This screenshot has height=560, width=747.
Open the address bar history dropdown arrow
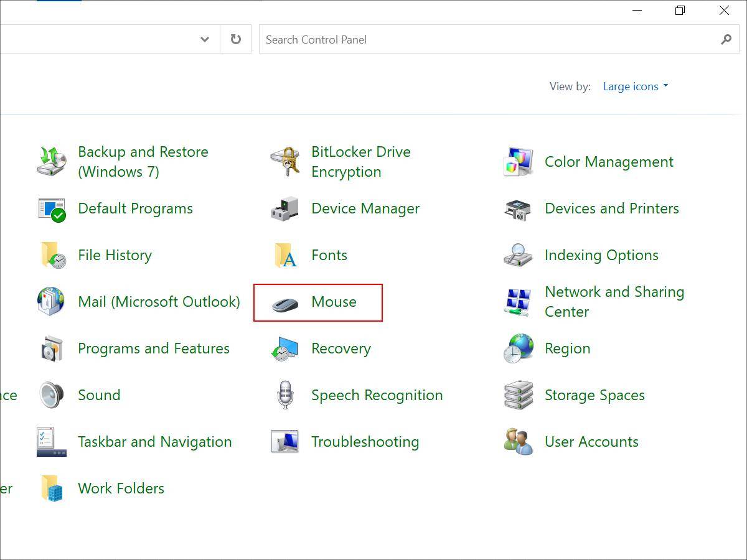[205, 39]
